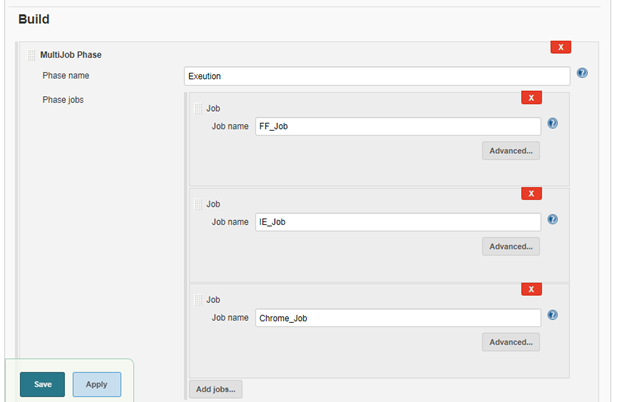This screenshot has width=624, height=402.
Task: Click the Chrome_Job job name field
Action: coord(397,318)
